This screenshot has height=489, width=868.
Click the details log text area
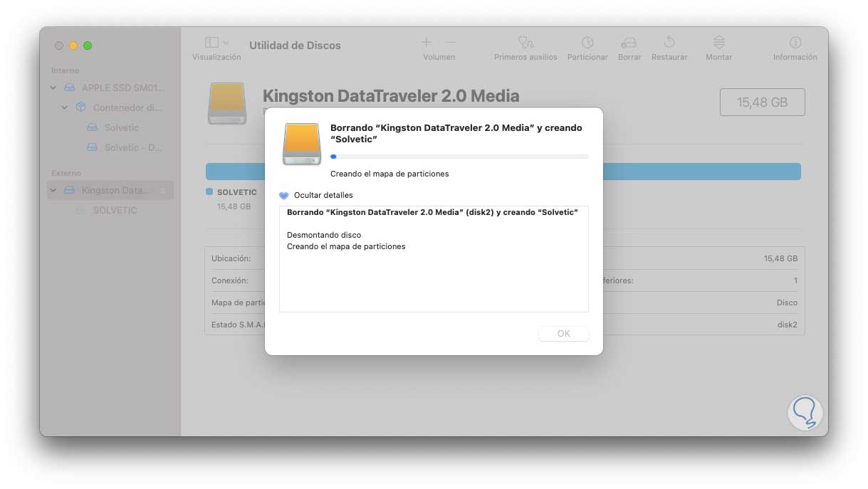coord(434,259)
